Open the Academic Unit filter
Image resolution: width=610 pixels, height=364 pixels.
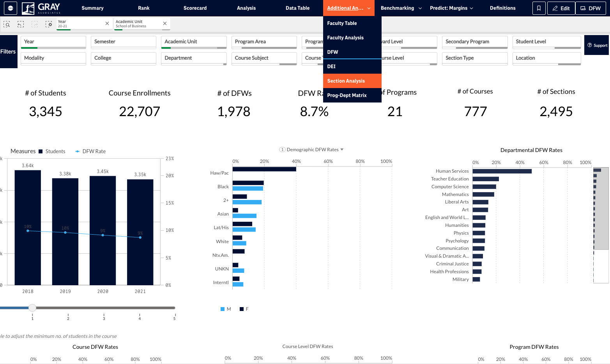[x=194, y=42]
